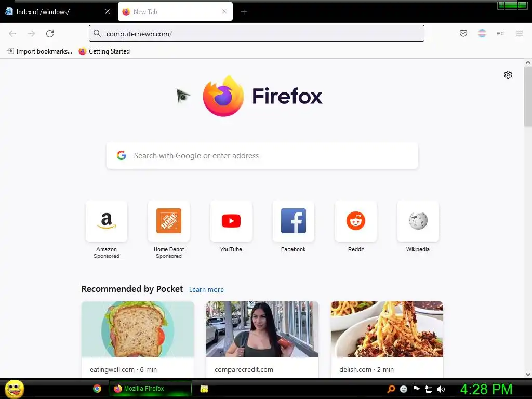Click the delish.com · 2 min label
Viewport: 532px width, 399px height.
click(x=366, y=369)
